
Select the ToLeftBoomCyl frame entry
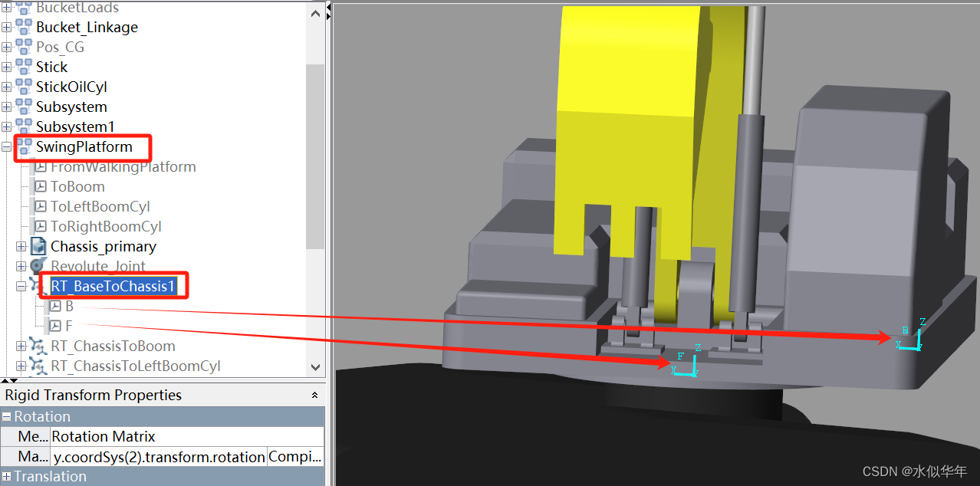(x=100, y=206)
